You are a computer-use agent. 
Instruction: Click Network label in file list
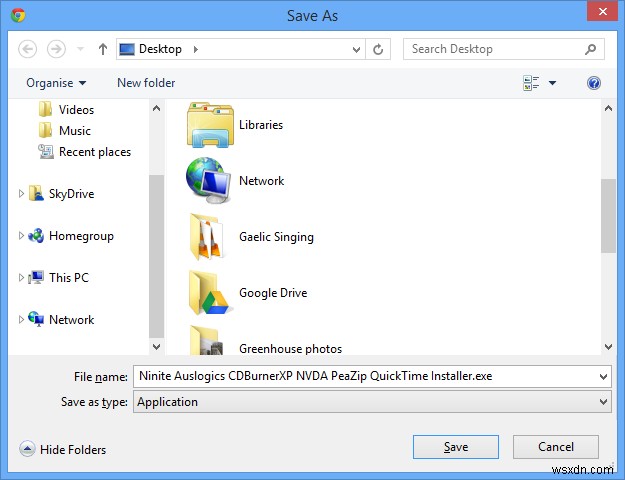coord(261,181)
